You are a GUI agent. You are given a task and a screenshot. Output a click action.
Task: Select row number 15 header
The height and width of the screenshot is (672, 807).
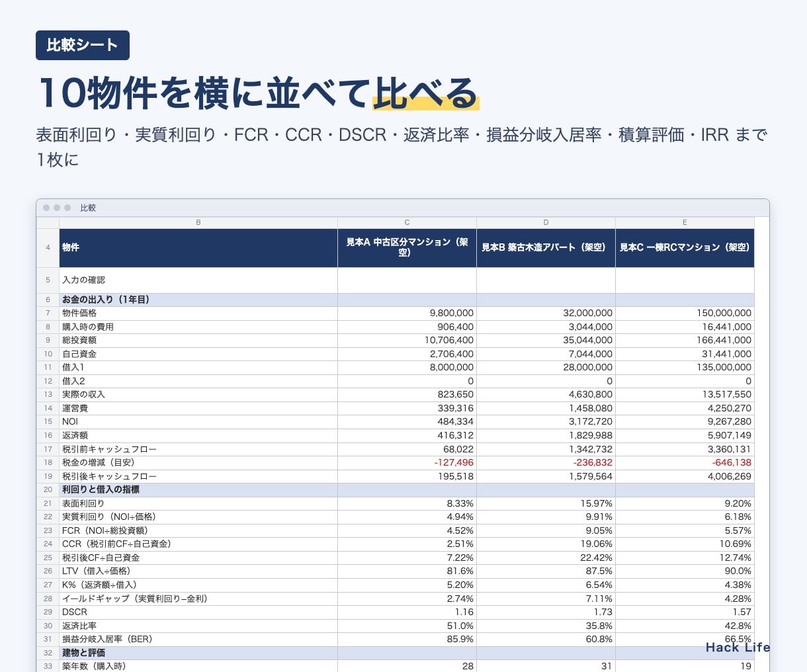coord(48,421)
